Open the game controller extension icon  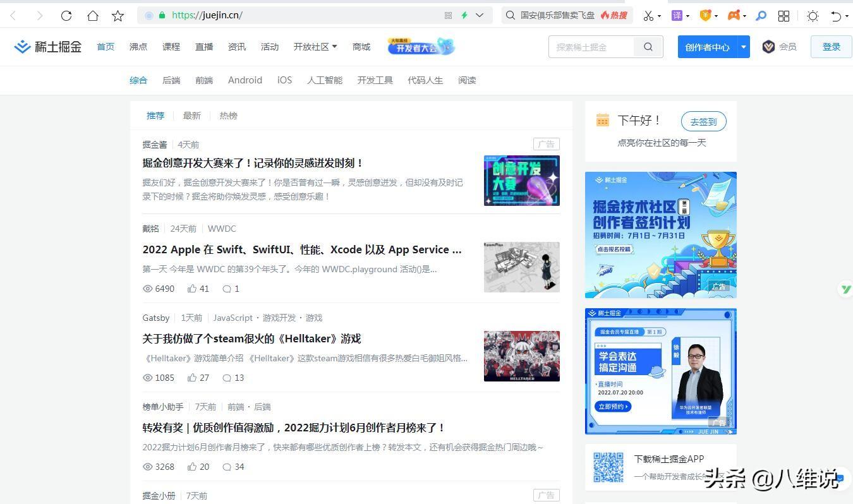(734, 15)
